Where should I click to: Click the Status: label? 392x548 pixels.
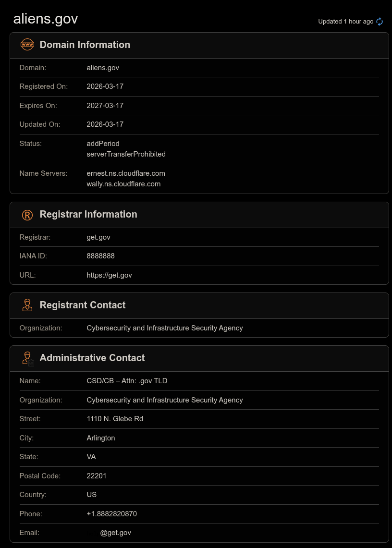(x=30, y=144)
